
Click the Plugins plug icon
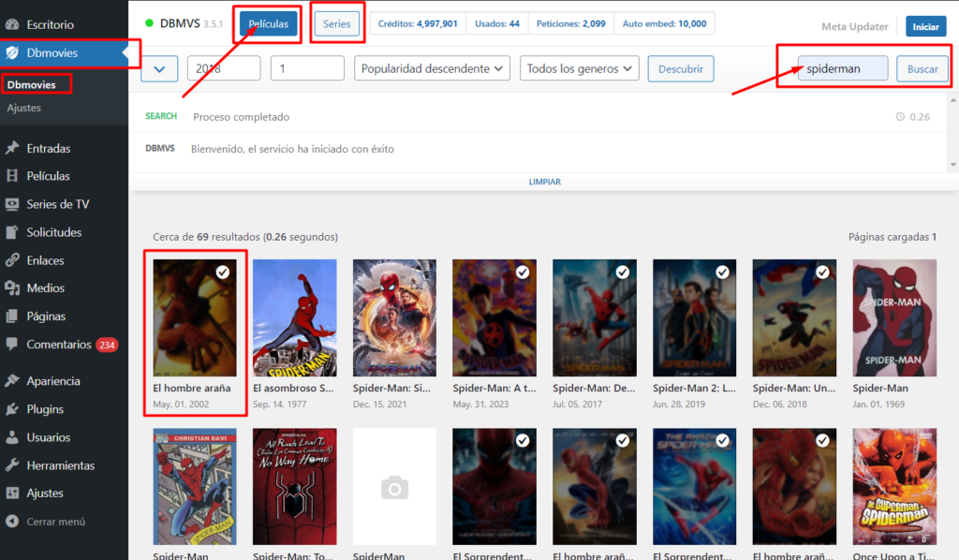tap(12, 409)
